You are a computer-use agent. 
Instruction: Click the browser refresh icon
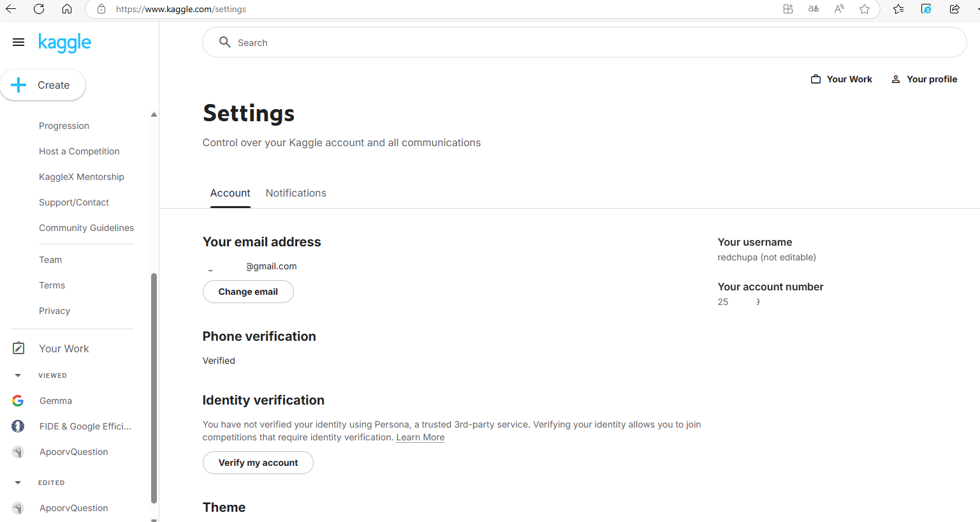pyautogui.click(x=39, y=9)
